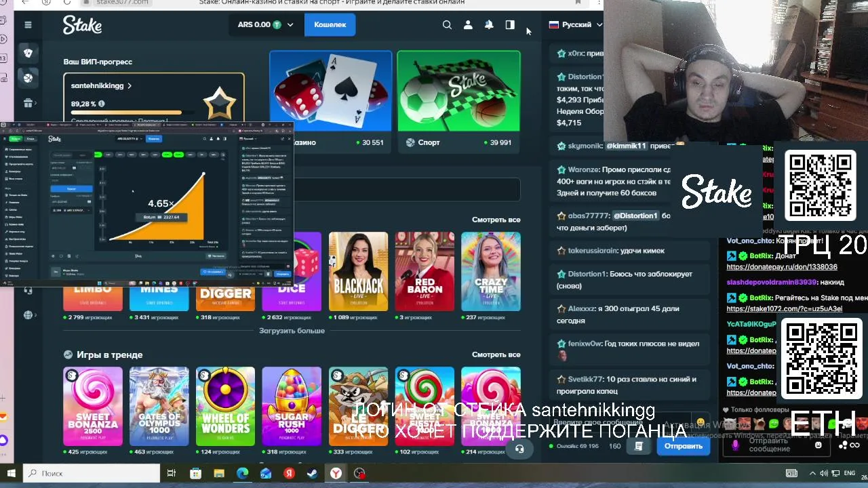Open donatepay link in stream chat
The height and width of the screenshot is (488, 868).
pos(781,267)
